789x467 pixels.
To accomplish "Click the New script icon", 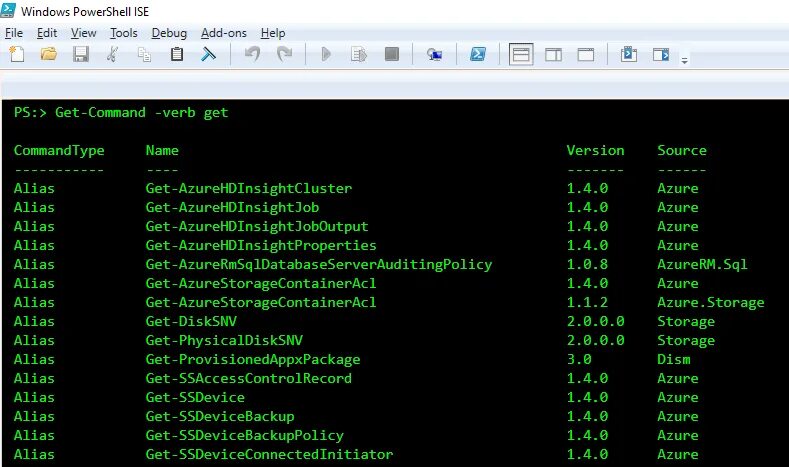I will tap(17, 54).
